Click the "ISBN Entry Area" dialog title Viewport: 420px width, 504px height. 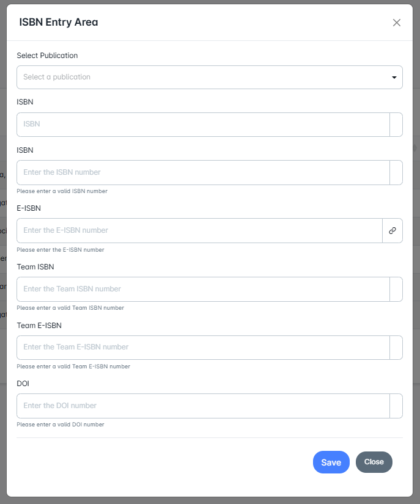coord(59,23)
